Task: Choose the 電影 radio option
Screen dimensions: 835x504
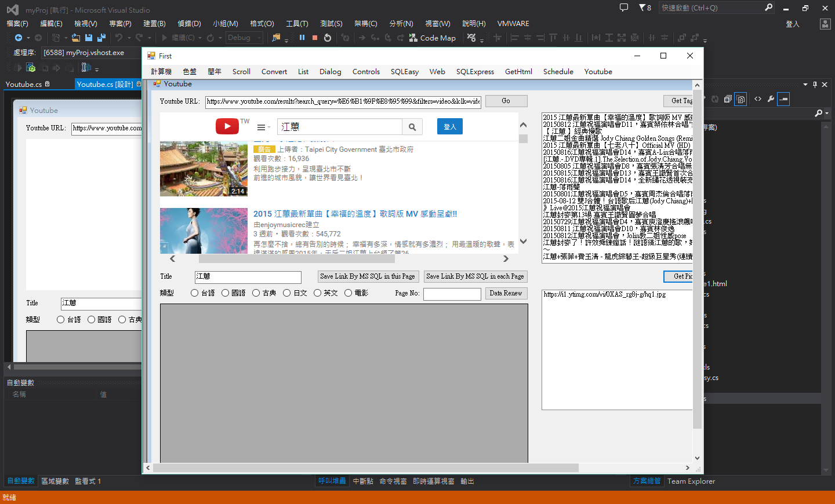Action: 348,293
